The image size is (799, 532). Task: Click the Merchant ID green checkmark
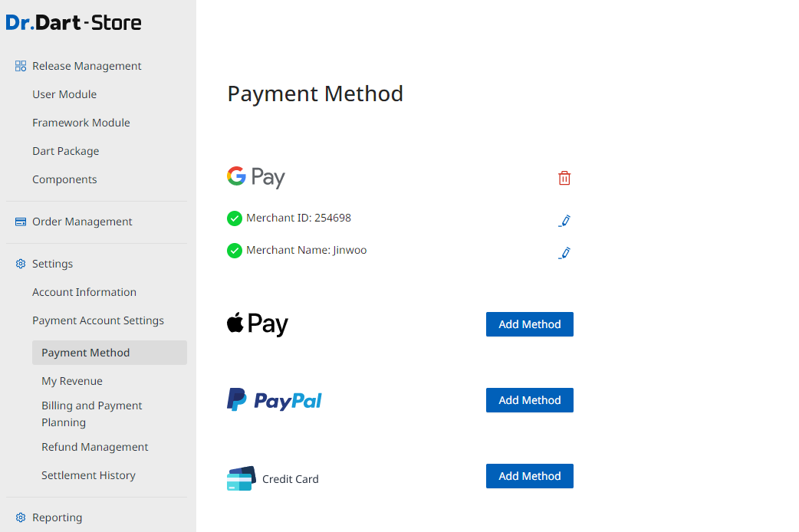pyautogui.click(x=235, y=218)
